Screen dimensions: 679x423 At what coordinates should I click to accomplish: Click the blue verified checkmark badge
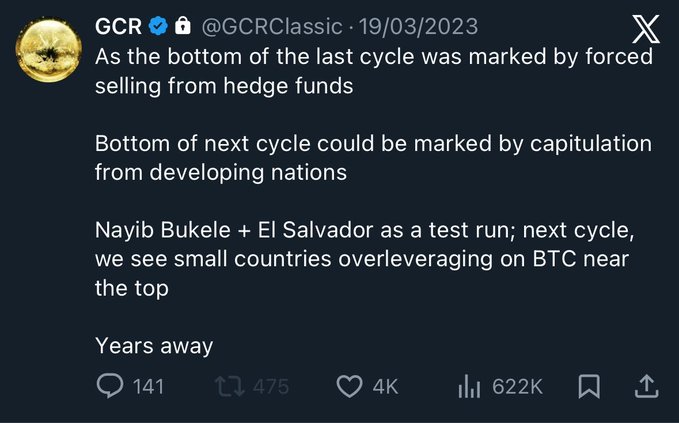tap(159, 26)
